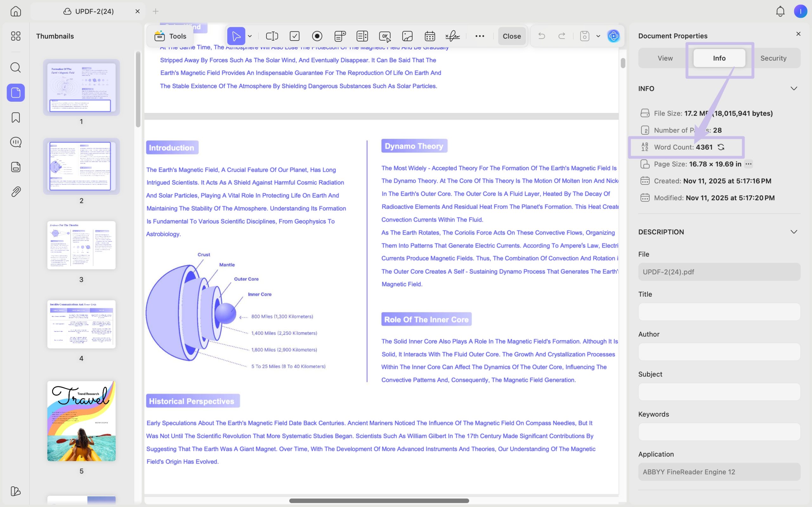The height and width of the screenshot is (507, 812).
Task: Switch to the Security tab
Action: coord(773,58)
